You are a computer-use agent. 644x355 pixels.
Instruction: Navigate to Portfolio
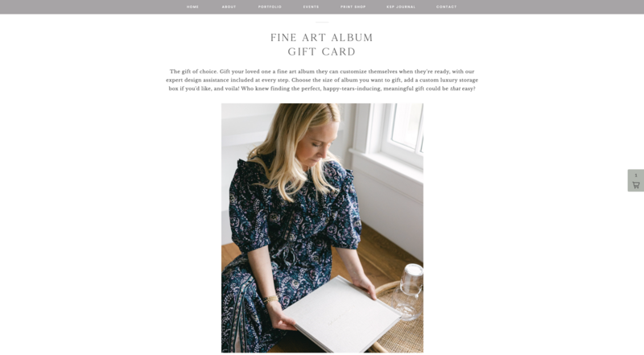[x=270, y=7]
